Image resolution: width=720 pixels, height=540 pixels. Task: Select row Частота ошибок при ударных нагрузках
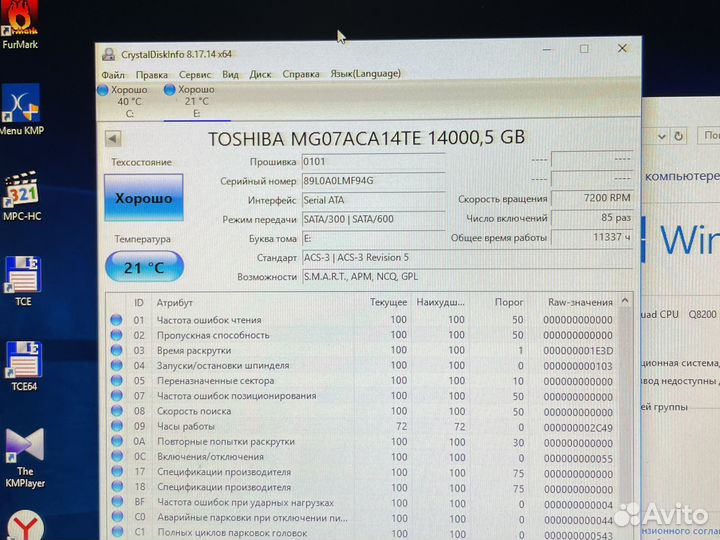tap(363, 502)
